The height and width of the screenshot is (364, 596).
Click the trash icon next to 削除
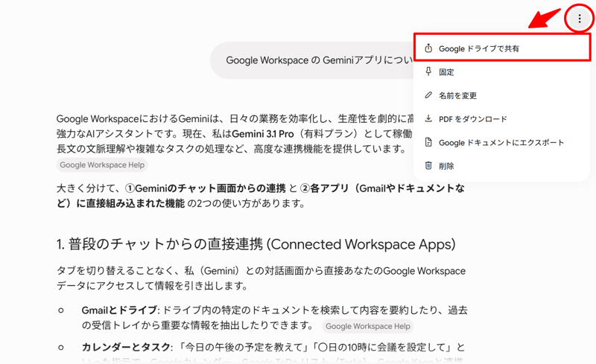click(x=428, y=166)
